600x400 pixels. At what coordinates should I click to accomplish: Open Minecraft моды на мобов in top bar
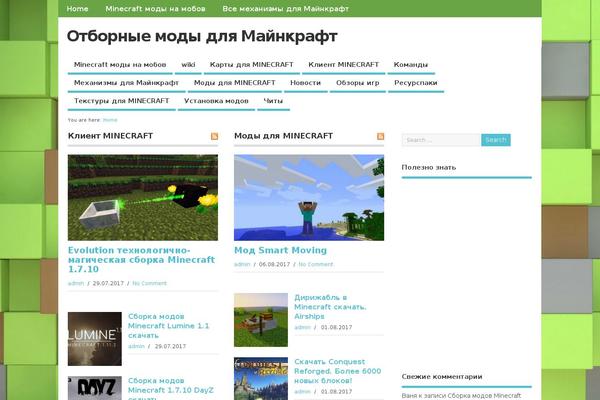pyautogui.click(x=155, y=8)
